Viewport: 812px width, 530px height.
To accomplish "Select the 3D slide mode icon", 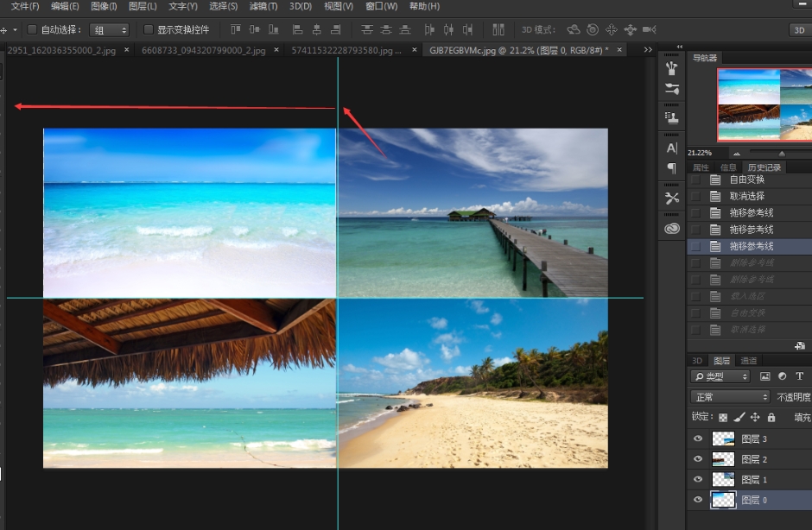I will [631, 29].
